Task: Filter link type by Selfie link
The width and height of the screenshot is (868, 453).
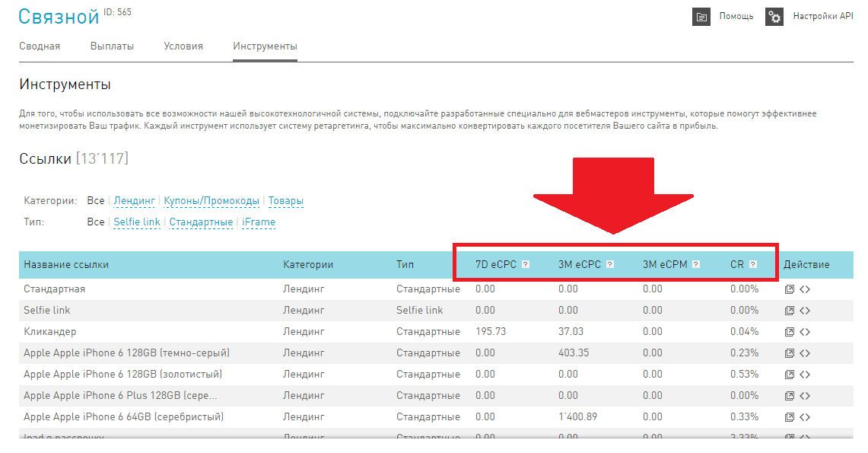Action: point(137,222)
